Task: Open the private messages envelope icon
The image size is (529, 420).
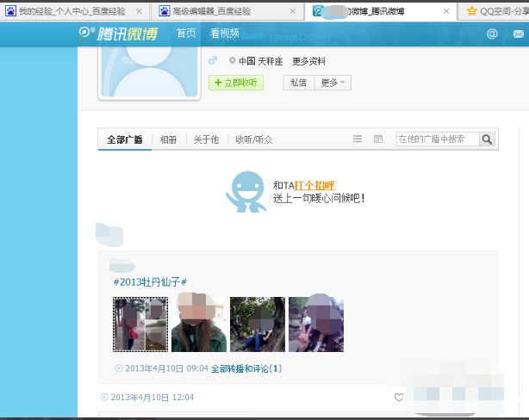Action: pos(517,34)
